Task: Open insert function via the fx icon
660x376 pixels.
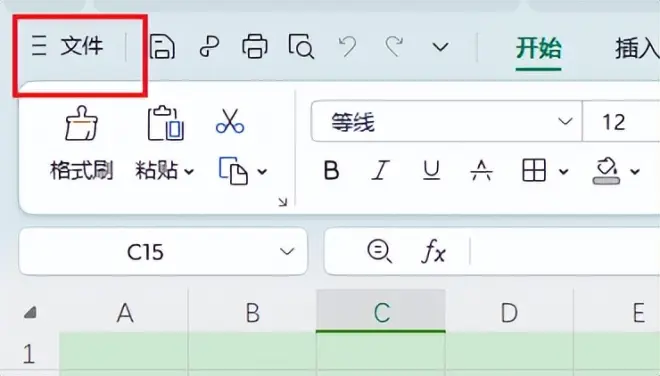Action: point(434,251)
